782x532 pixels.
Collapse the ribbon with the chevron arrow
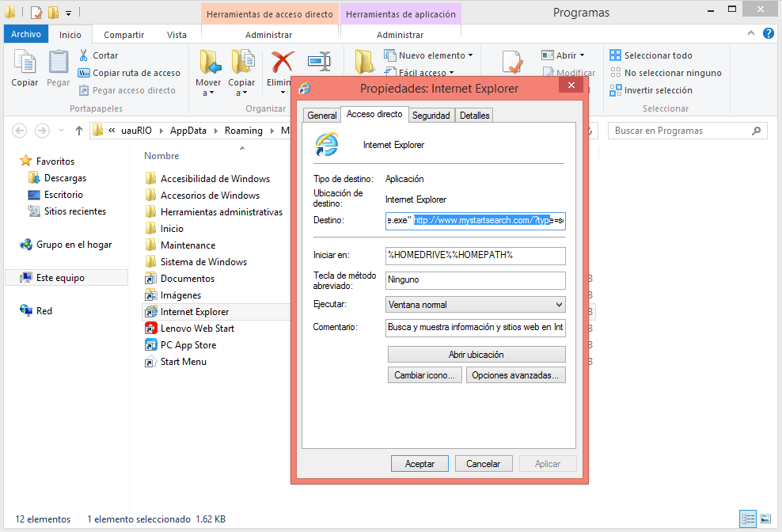point(753,33)
